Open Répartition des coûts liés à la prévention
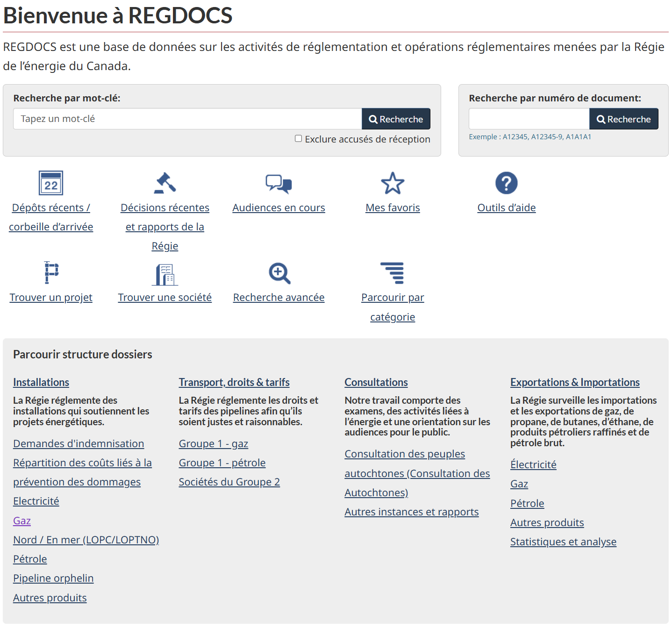This screenshot has width=672, height=628. coord(82,472)
